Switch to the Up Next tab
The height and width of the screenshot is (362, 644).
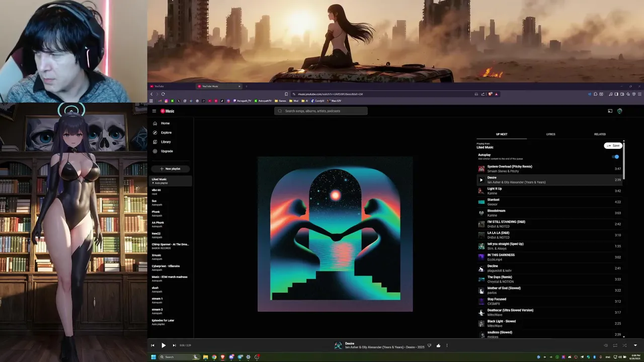(502, 134)
